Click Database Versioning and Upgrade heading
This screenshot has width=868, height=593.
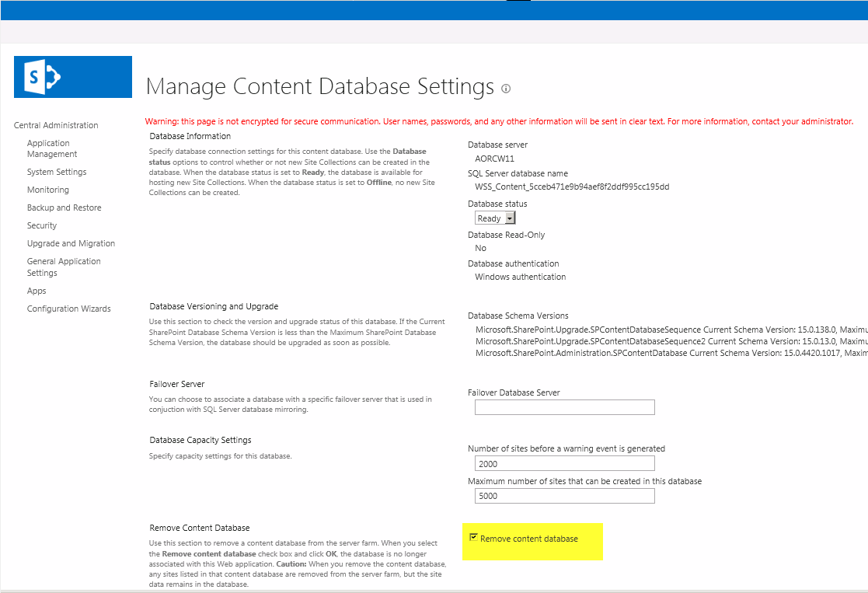click(x=214, y=306)
